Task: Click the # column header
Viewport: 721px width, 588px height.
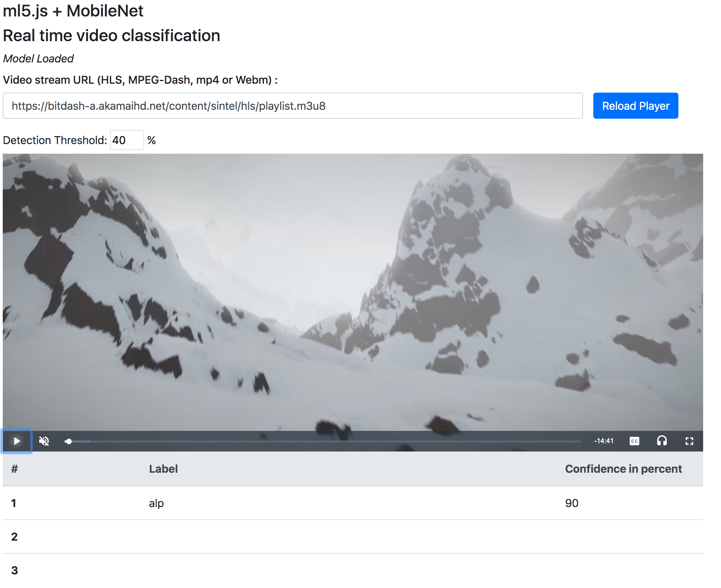Action: pyautogui.click(x=14, y=469)
